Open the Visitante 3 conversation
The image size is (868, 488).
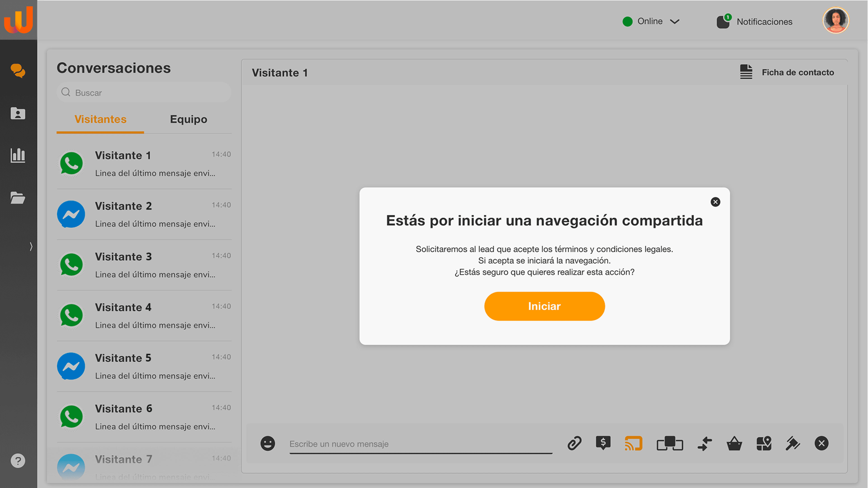tap(144, 265)
